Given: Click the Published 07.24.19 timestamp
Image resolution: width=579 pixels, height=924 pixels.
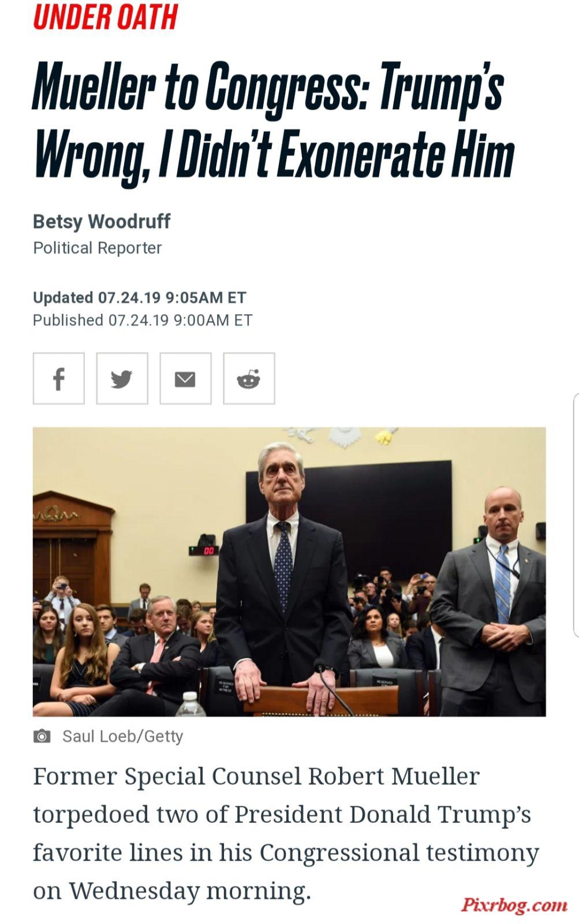Looking at the screenshot, I should 143,320.
